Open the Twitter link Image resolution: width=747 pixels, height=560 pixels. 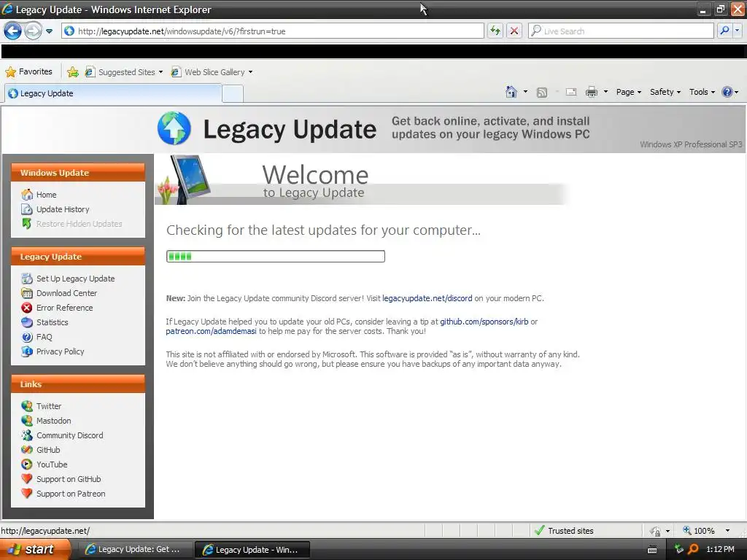pyautogui.click(x=49, y=406)
